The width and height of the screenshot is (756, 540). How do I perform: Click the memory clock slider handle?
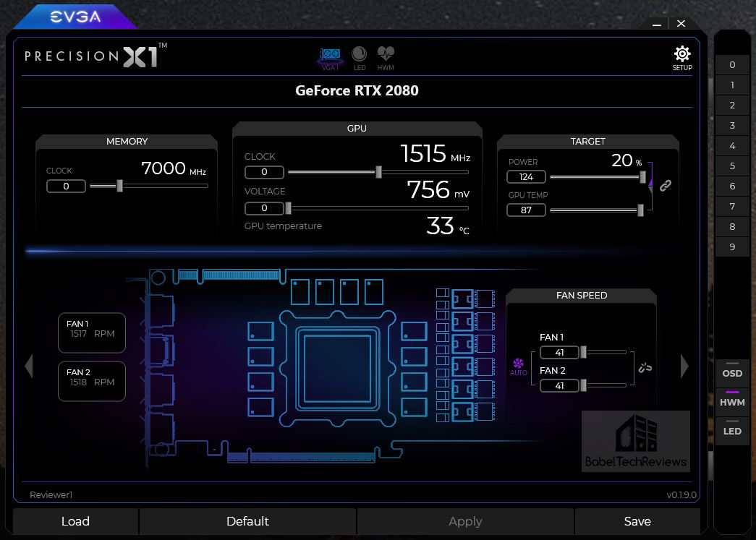(119, 186)
